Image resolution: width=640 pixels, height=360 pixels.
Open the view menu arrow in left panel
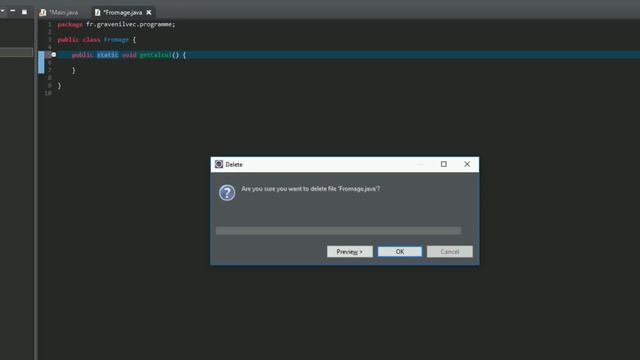(2, 11)
